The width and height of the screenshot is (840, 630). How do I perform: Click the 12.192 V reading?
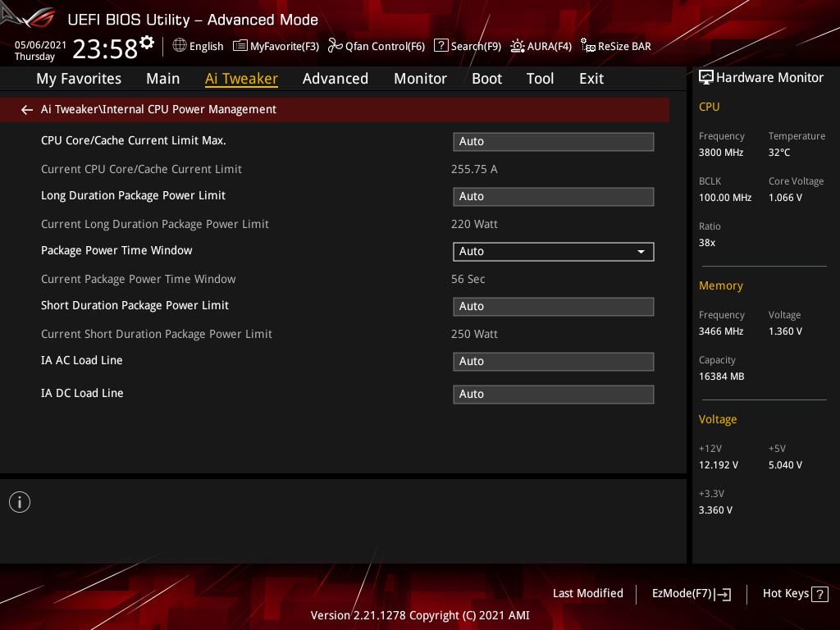point(719,464)
